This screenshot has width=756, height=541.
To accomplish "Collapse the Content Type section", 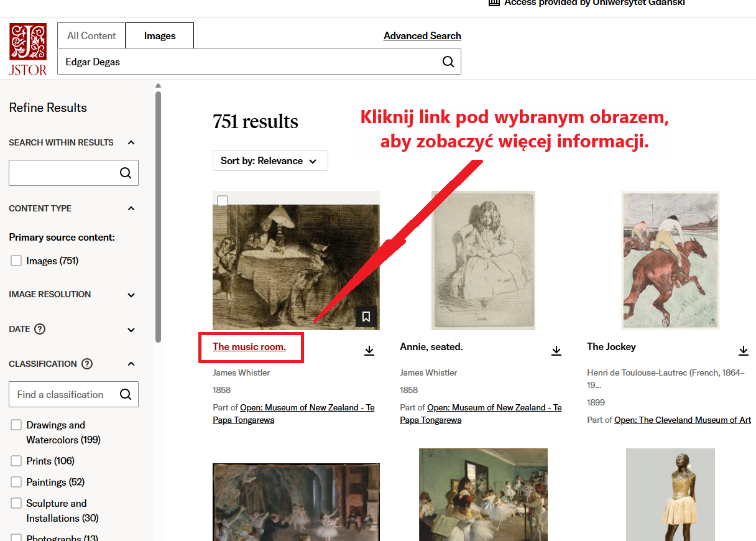I will point(131,208).
